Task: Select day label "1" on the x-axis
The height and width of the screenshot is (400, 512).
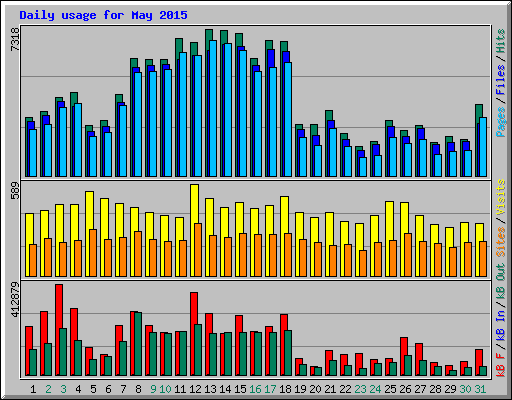Action: (x=33, y=389)
